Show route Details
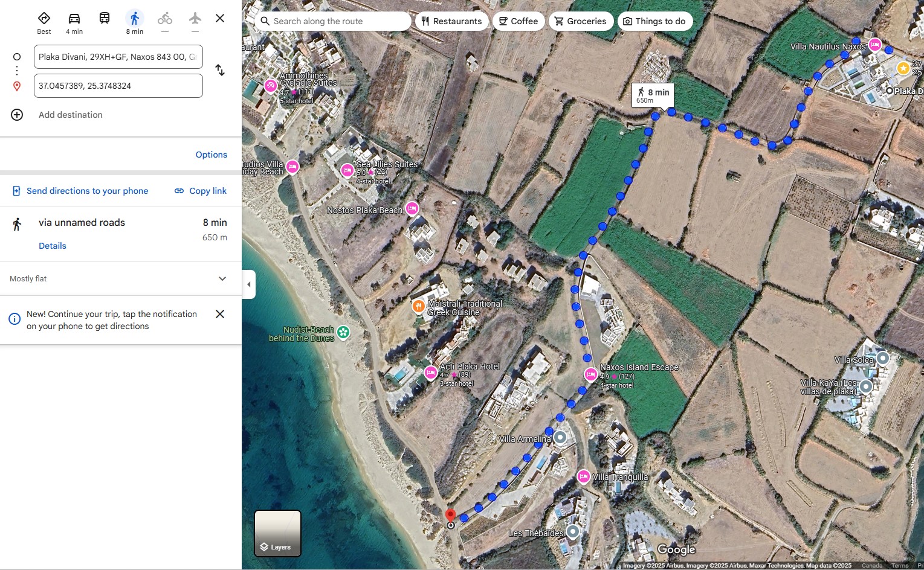 click(53, 246)
